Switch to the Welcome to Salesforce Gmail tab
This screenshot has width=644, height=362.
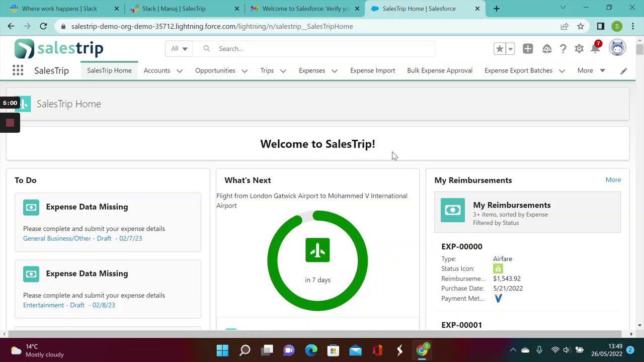304,9
